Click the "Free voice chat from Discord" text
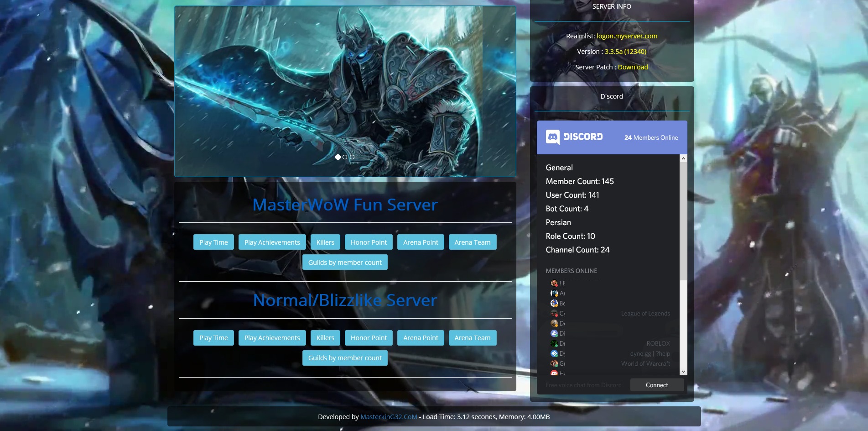This screenshot has width=868, height=431. point(583,385)
